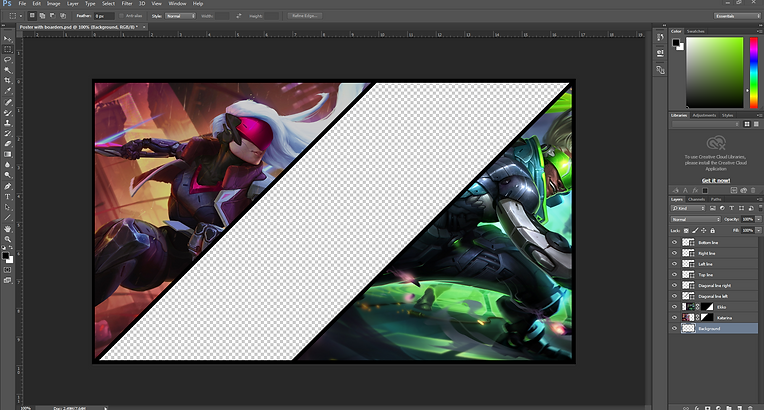Select the Lasso tool

coord(7,59)
